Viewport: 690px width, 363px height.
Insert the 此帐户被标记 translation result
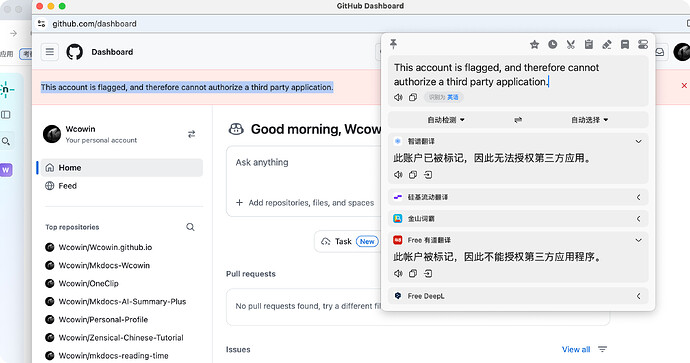[428, 274]
